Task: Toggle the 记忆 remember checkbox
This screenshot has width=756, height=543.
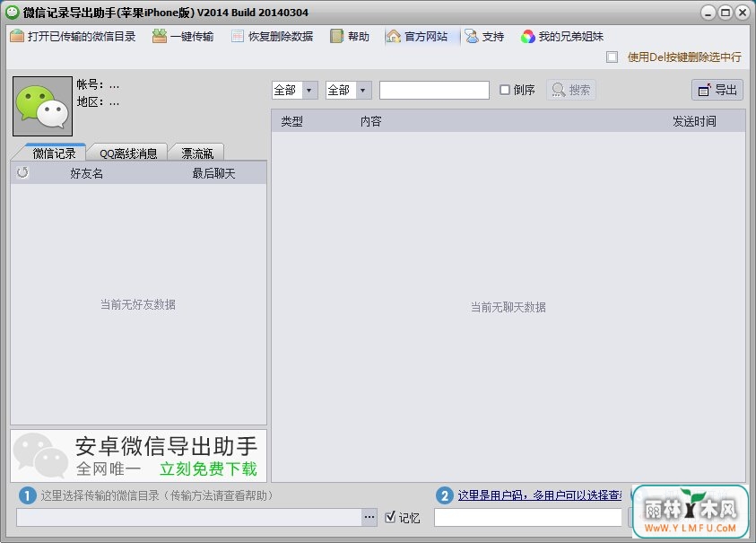Action: click(x=390, y=517)
